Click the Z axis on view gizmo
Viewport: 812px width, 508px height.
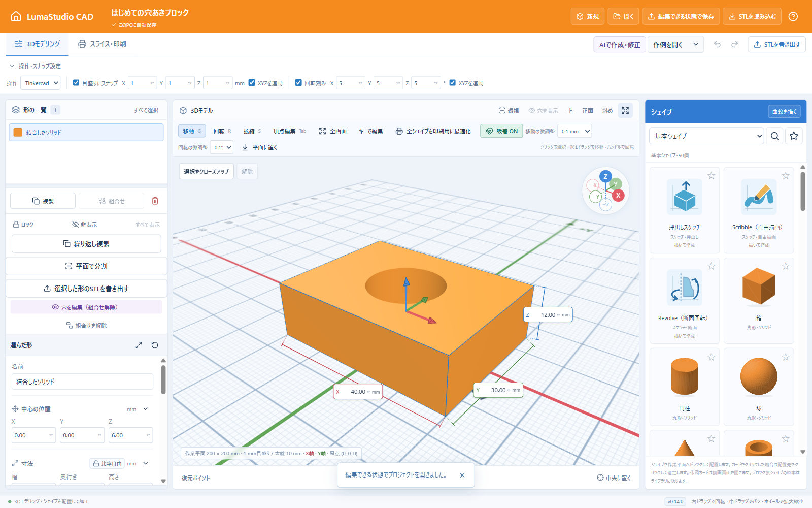[605, 176]
